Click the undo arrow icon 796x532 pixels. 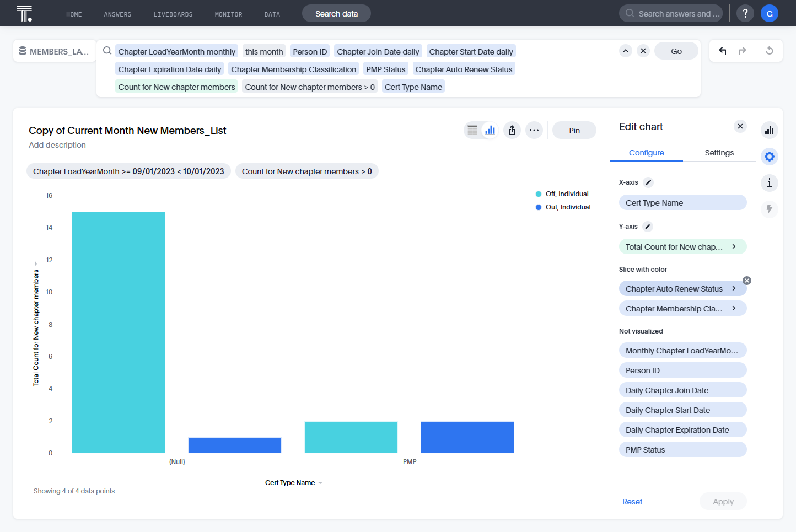[x=722, y=51]
